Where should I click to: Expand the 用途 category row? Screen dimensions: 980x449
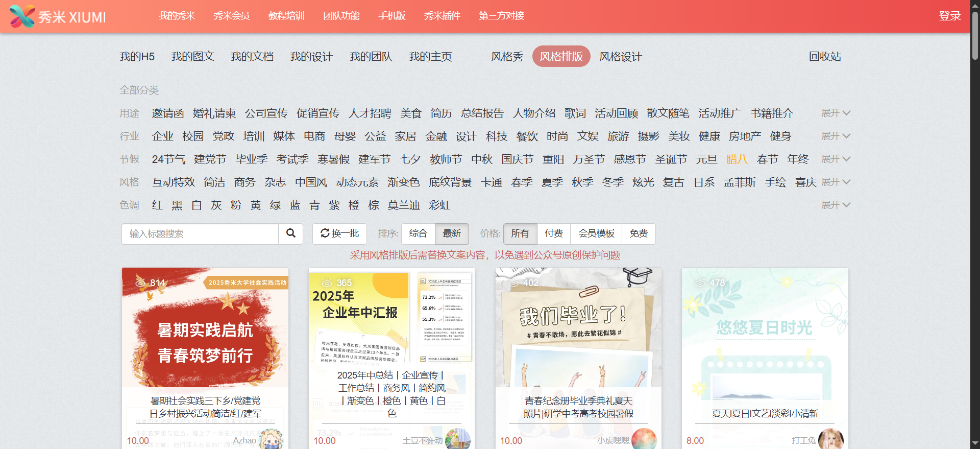(x=835, y=113)
